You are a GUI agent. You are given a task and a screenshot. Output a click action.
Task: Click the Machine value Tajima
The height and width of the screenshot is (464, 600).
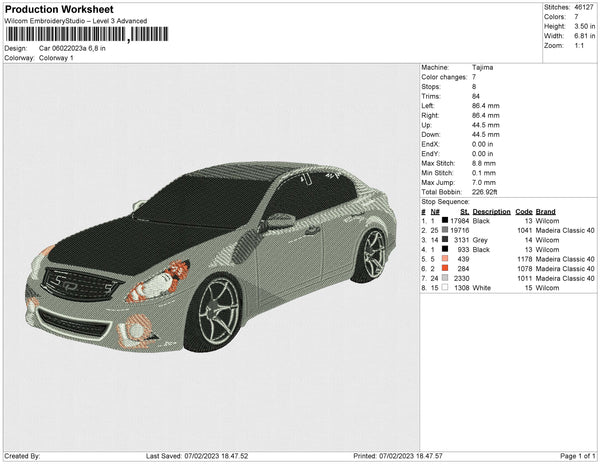click(x=482, y=68)
